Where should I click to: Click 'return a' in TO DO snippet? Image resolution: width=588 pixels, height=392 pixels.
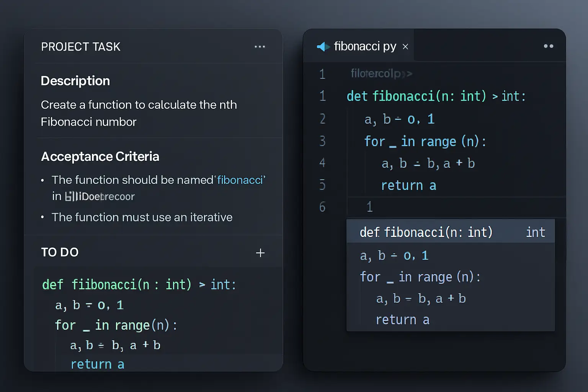coord(97,364)
